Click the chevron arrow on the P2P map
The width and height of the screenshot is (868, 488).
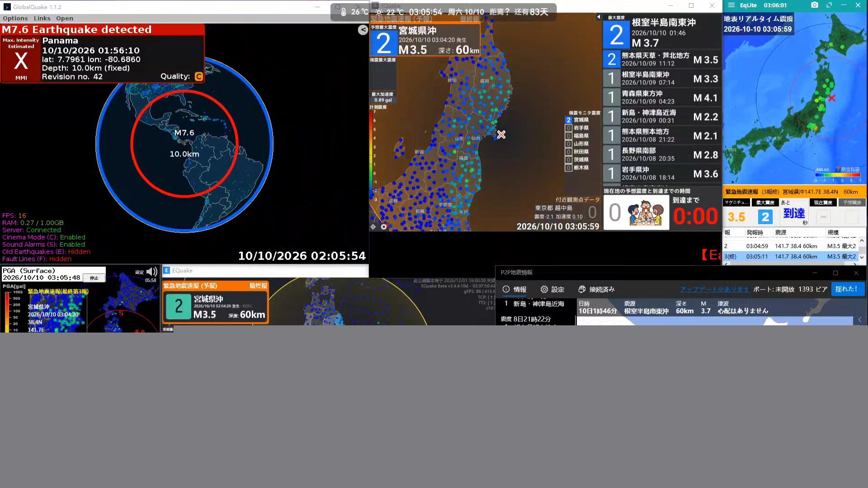pyautogui.click(x=860, y=319)
